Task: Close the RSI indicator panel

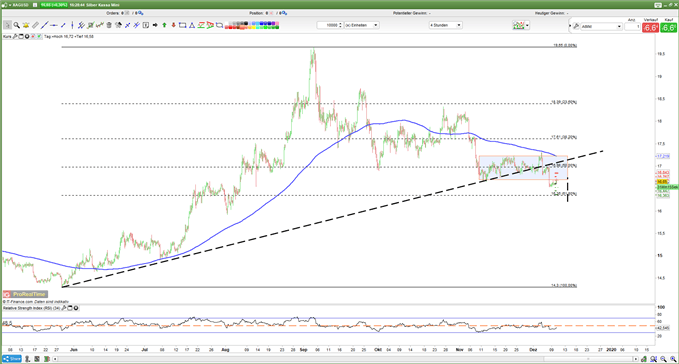Action: [76, 308]
